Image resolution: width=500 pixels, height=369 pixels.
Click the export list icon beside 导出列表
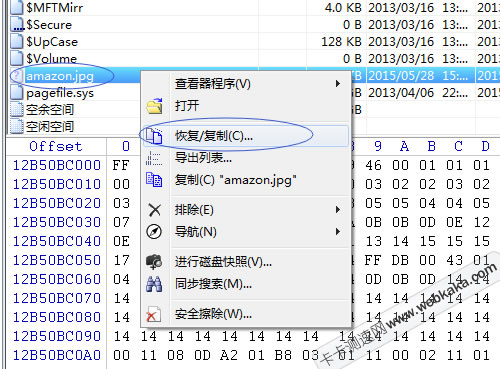point(154,158)
